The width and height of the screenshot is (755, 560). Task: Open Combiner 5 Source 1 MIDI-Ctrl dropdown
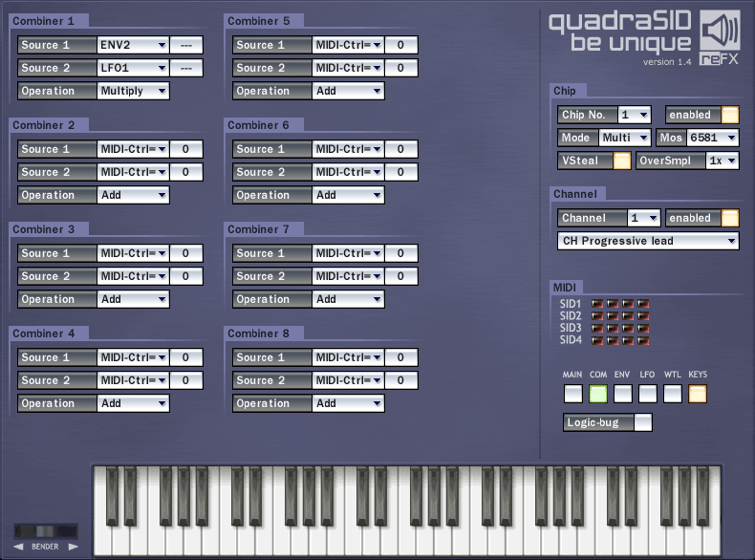(348, 45)
